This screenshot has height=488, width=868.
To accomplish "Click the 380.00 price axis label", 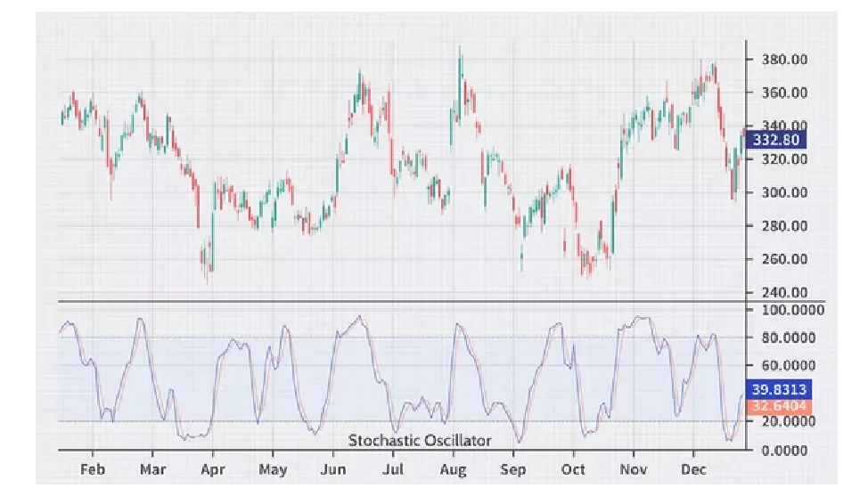I will [784, 60].
